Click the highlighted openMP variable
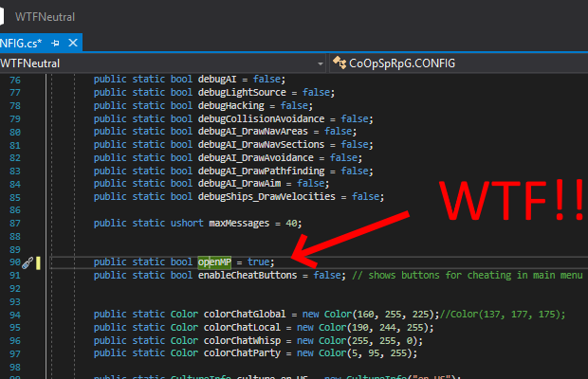The width and height of the screenshot is (588, 379). tap(213, 262)
